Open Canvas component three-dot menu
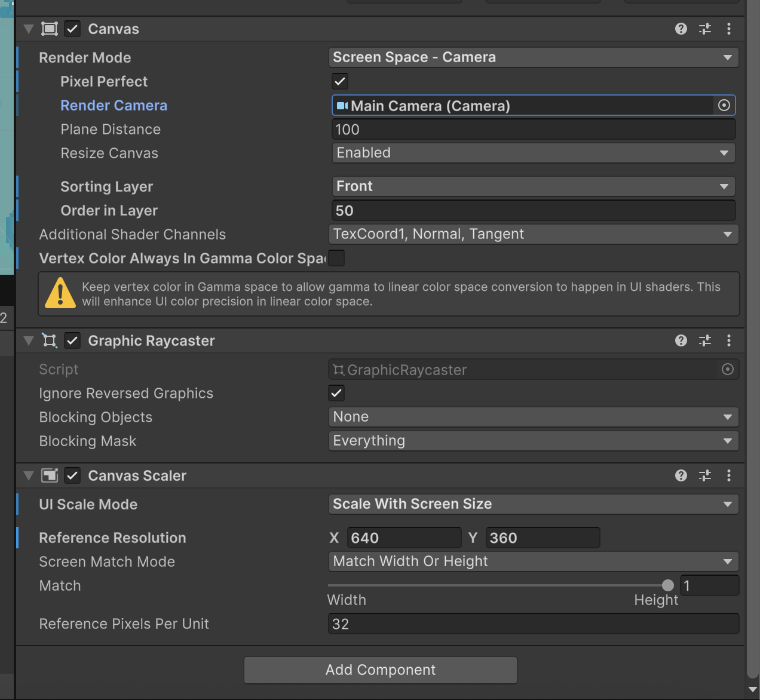This screenshot has width=760, height=700. pos(729,29)
